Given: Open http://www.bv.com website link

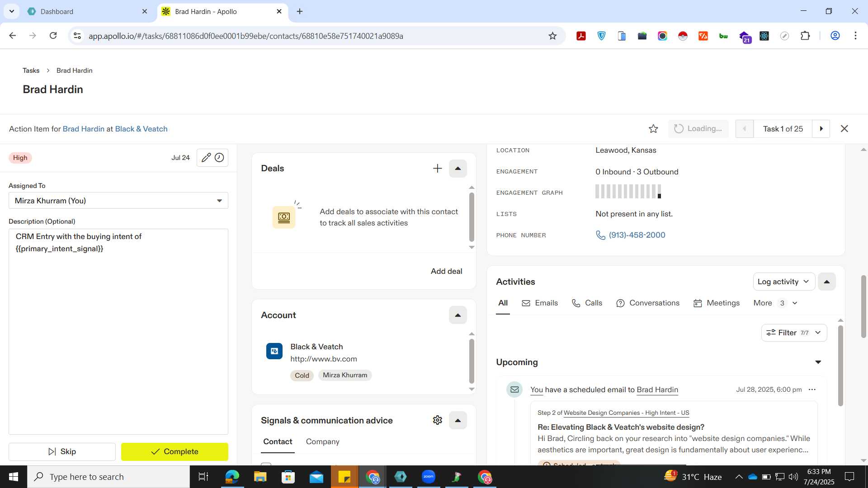Looking at the screenshot, I should (324, 359).
